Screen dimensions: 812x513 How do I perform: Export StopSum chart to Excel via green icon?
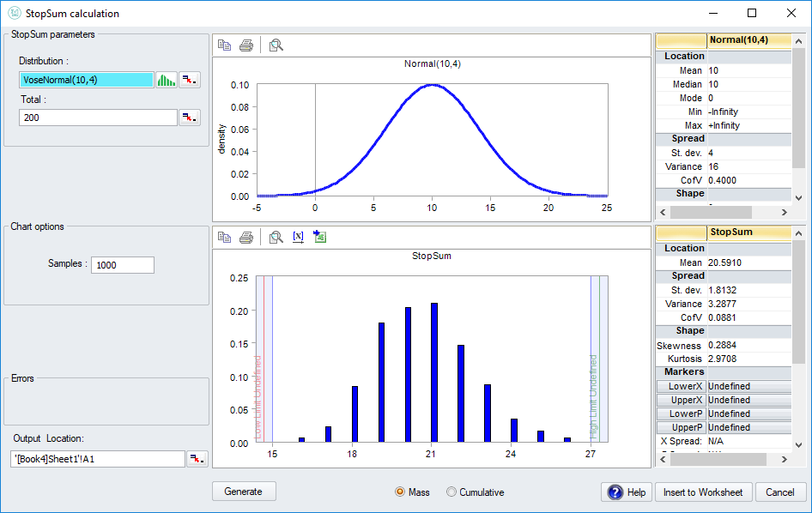(x=318, y=237)
